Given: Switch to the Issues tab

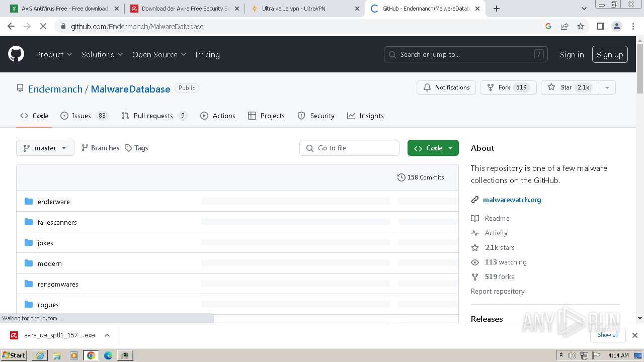Looking at the screenshot, I should [x=84, y=116].
